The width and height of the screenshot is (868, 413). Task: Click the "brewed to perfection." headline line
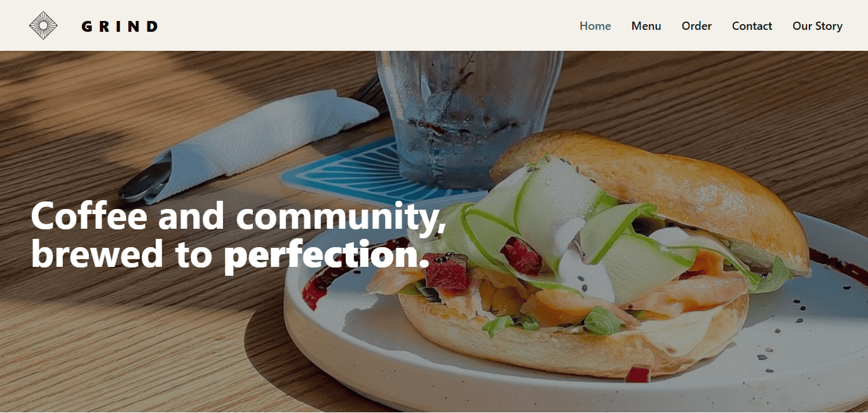[x=230, y=254]
